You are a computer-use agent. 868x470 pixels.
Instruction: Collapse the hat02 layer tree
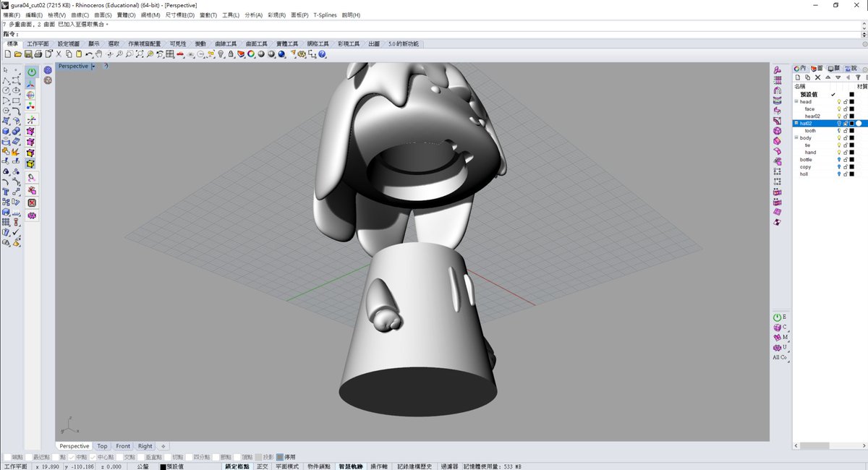click(x=796, y=123)
